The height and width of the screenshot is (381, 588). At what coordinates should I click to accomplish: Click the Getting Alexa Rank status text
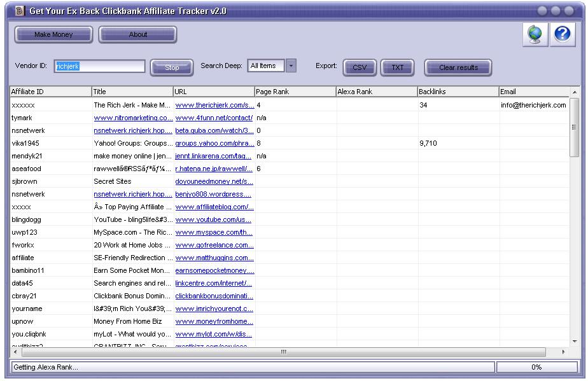[x=45, y=368]
